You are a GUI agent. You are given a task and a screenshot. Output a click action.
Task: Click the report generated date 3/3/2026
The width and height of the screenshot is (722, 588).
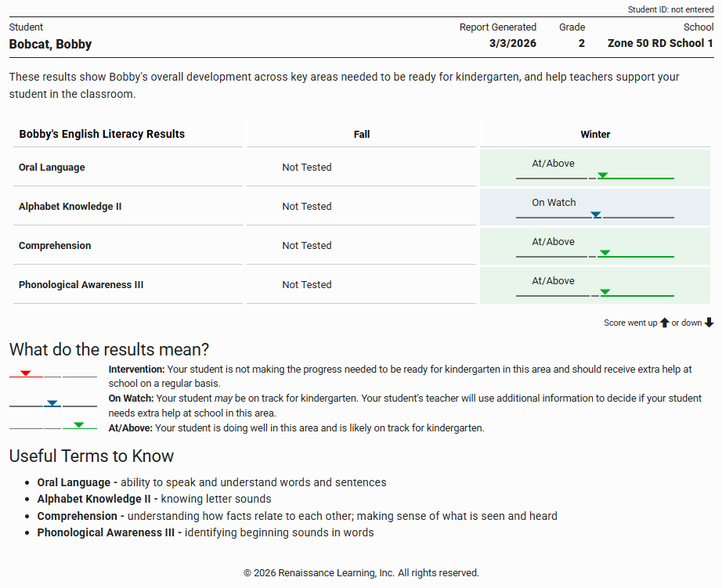pos(513,44)
